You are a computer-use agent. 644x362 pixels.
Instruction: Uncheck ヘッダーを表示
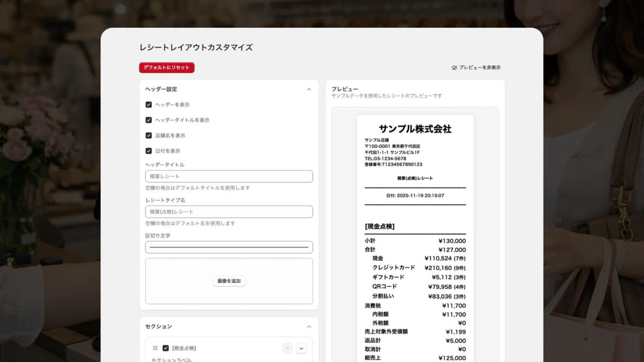(149, 105)
